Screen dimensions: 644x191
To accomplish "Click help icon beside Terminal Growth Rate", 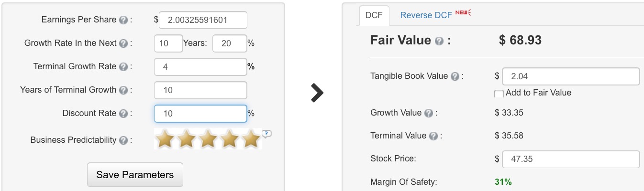I will 123,67.
